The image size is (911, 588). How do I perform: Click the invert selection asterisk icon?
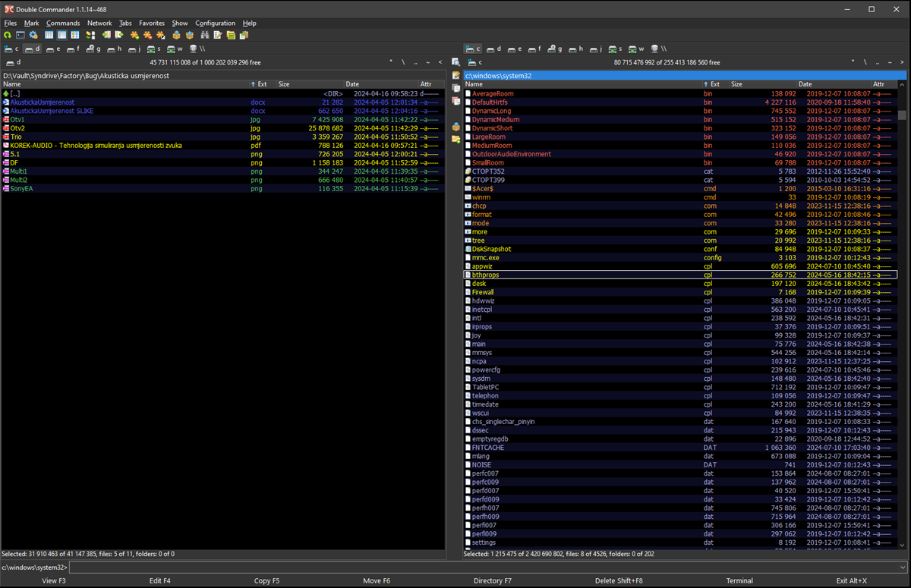[x=160, y=35]
